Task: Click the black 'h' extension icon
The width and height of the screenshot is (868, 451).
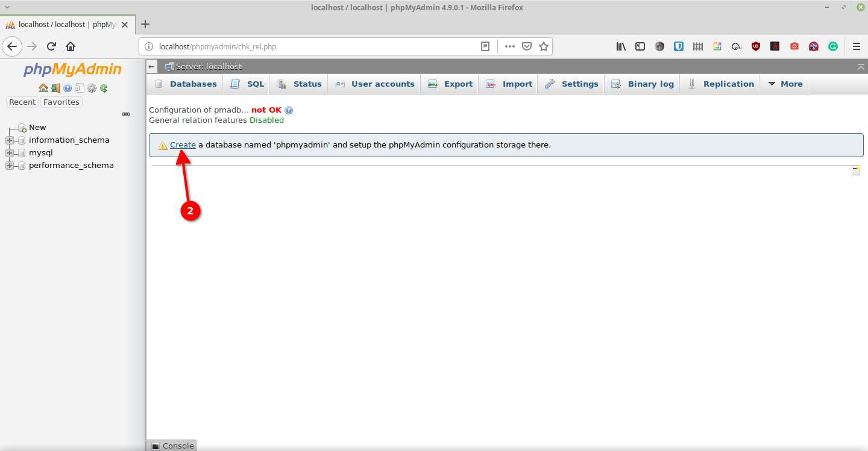Action: [x=775, y=46]
